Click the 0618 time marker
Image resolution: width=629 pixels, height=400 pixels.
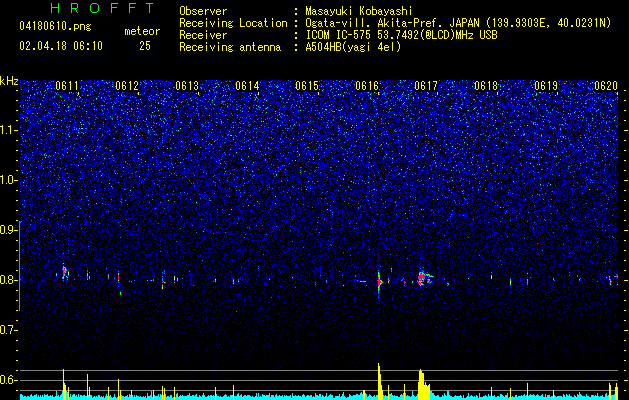(486, 86)
